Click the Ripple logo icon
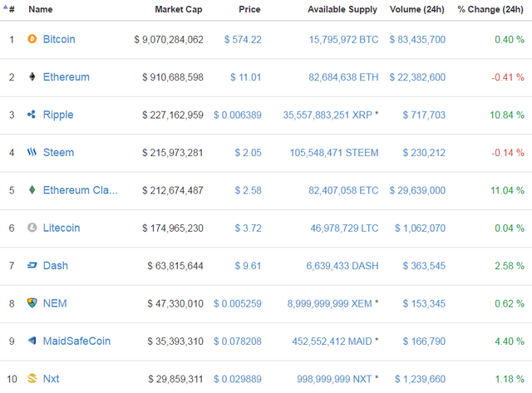Screen dimensions: 532x393 click(x=32, y=115)
